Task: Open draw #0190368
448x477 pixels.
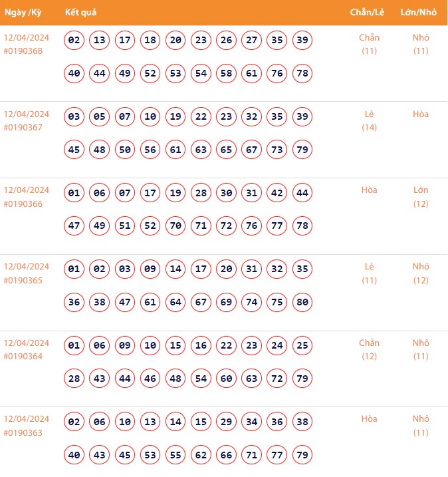Action: 23,51
